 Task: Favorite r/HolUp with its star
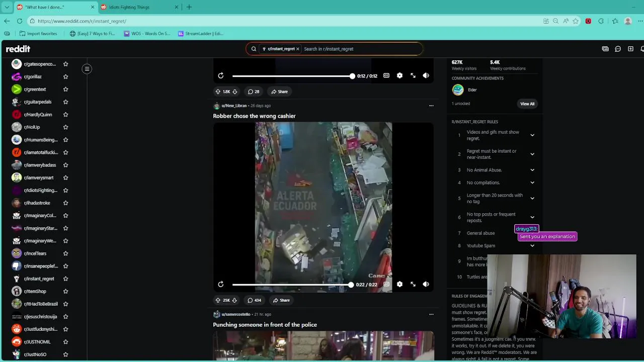[65, 127]
